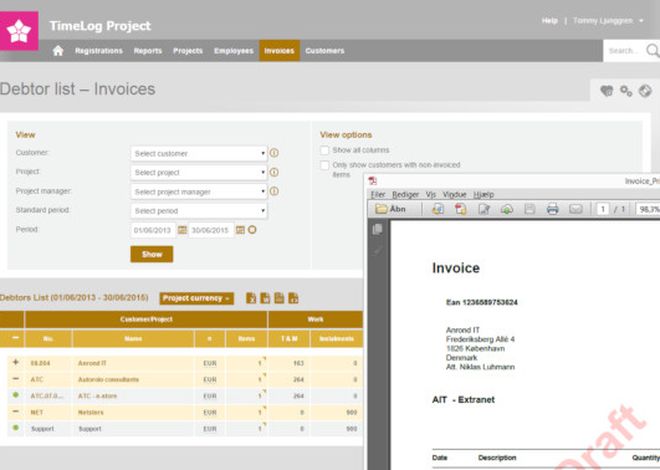Click the first globe page icon in PDF toolbar
This screenshot has width=660, height=470.
(x=438, y=209)
